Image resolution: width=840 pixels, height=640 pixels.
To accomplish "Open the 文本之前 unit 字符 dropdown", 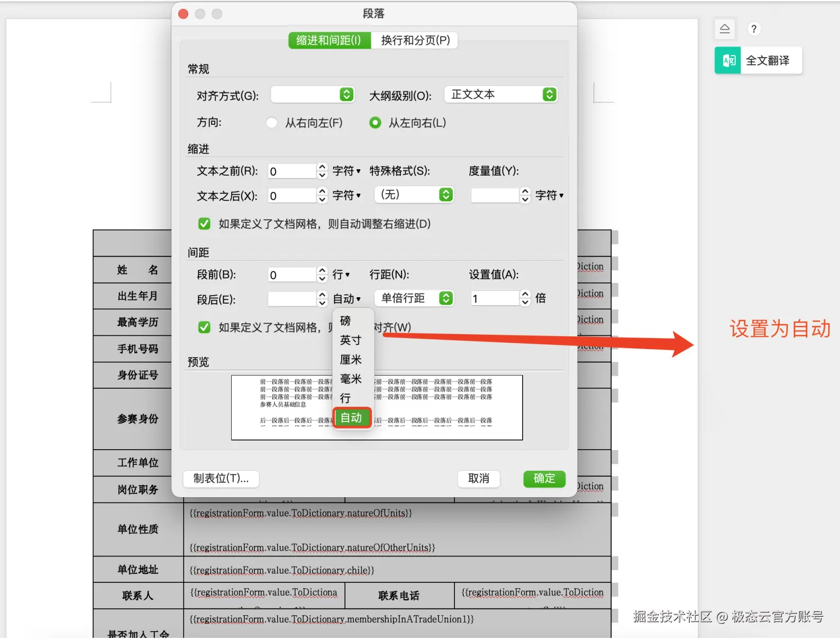I will click(346, 171).
